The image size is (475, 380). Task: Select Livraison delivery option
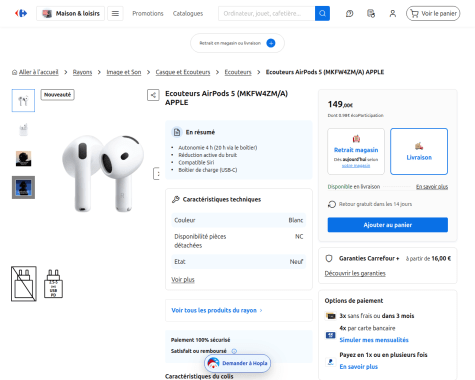[419, 151]
